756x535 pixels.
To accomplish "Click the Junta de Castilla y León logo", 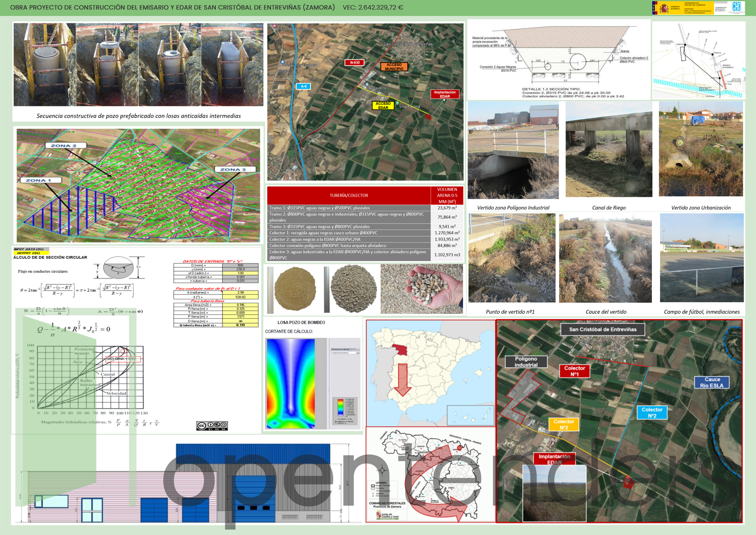I will pyautogui.click(x=387, y=515).
